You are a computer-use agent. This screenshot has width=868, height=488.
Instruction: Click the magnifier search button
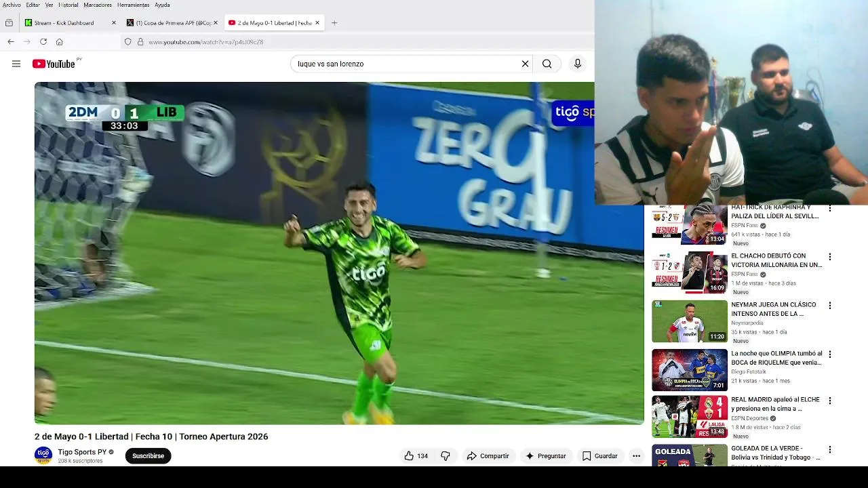pos(547,64)
